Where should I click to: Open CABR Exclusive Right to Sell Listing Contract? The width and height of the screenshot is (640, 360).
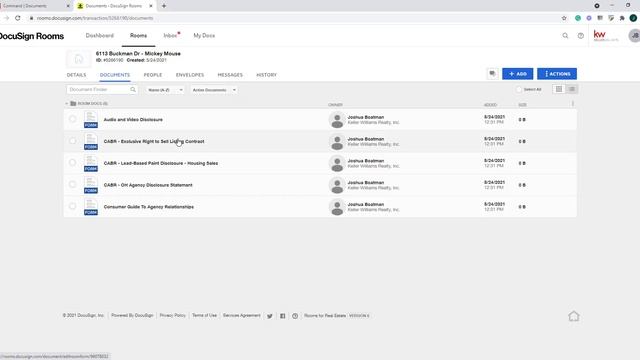coord(154,141)
